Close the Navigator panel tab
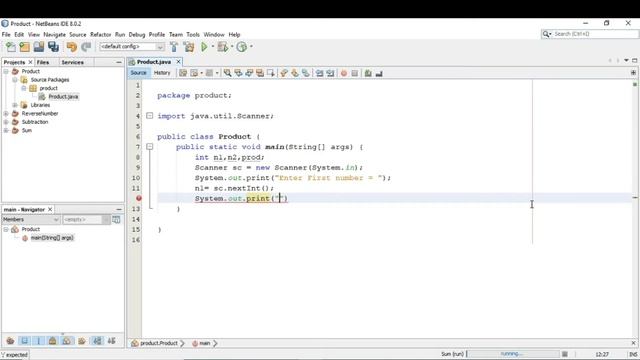 [50, 209]
